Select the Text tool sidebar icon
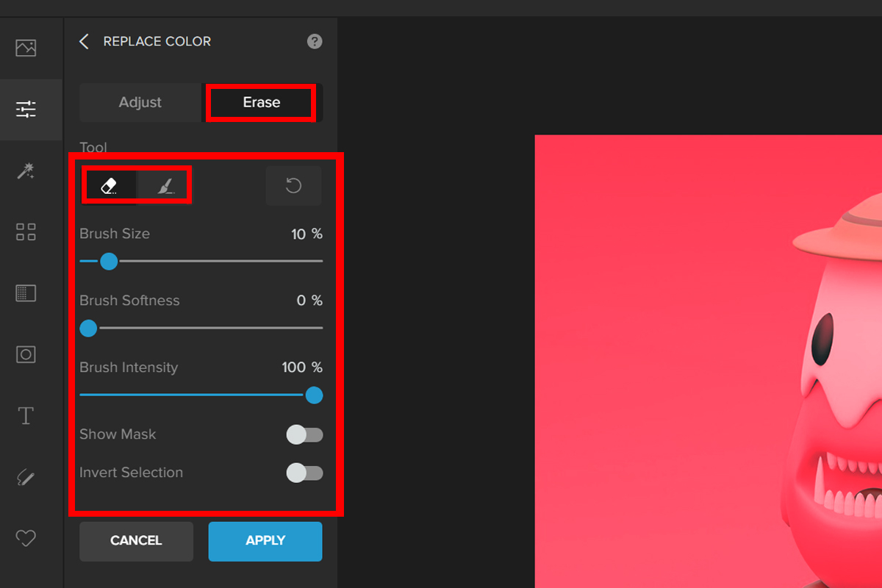 [x=26, y=416]
